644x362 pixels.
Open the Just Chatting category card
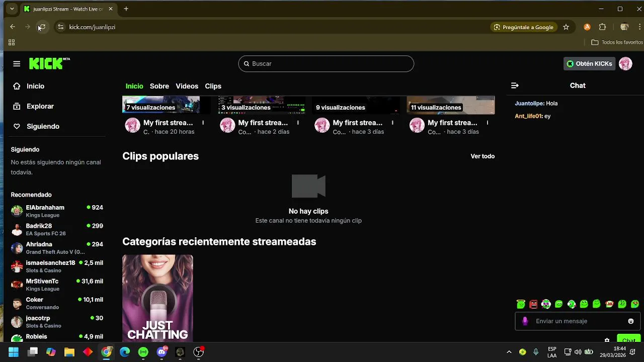click(x=157, y=298)
